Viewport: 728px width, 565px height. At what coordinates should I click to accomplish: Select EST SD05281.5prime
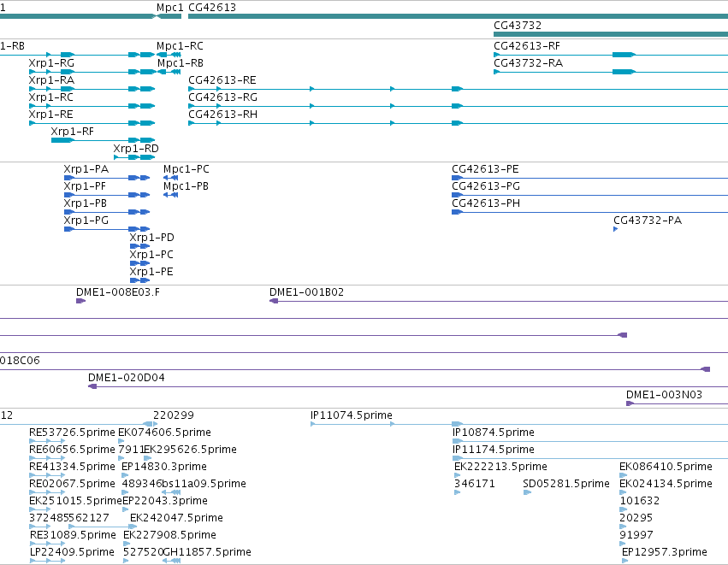tap(566, 485)
